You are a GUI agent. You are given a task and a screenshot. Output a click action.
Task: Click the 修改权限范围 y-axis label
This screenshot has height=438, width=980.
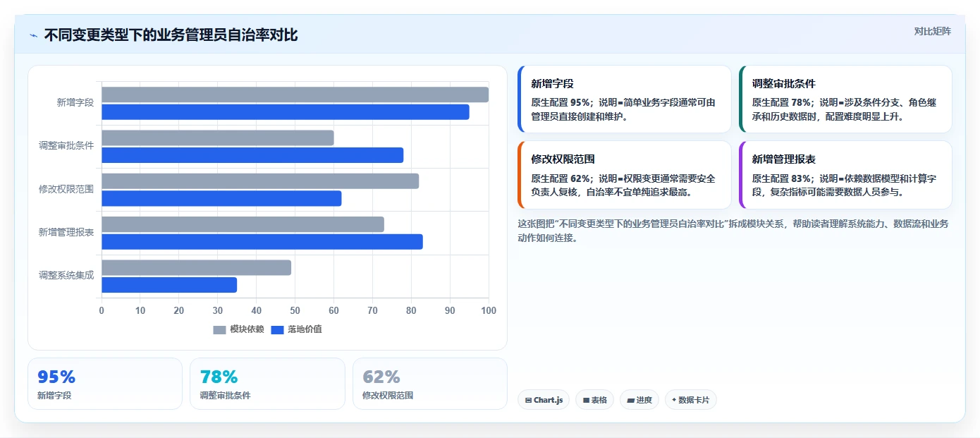click(66, 189)
